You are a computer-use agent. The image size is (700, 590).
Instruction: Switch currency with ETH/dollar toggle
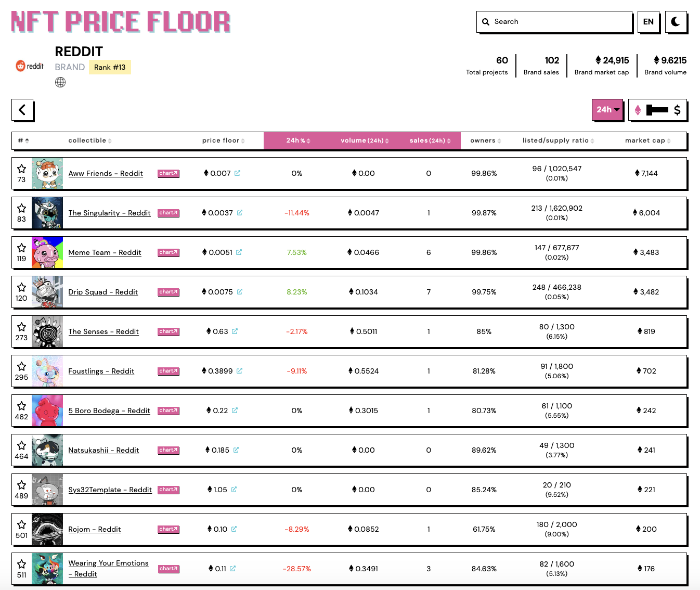[657, 110]
